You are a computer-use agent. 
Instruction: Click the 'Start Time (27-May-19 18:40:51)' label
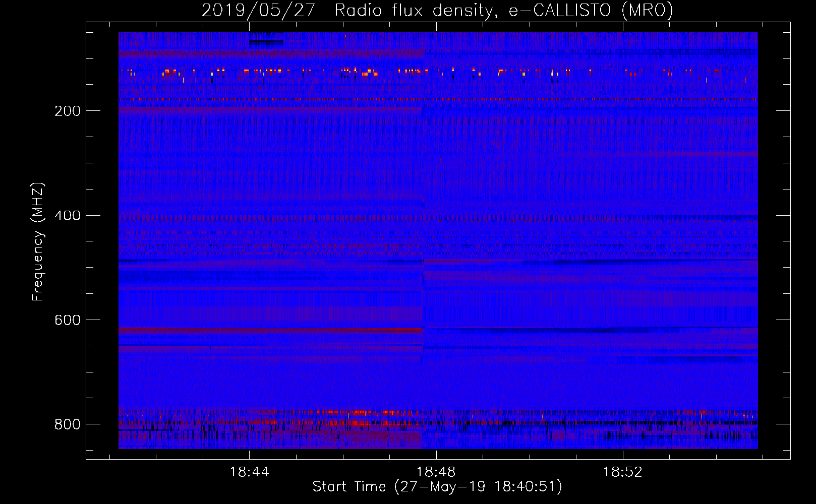pos(437,487)
